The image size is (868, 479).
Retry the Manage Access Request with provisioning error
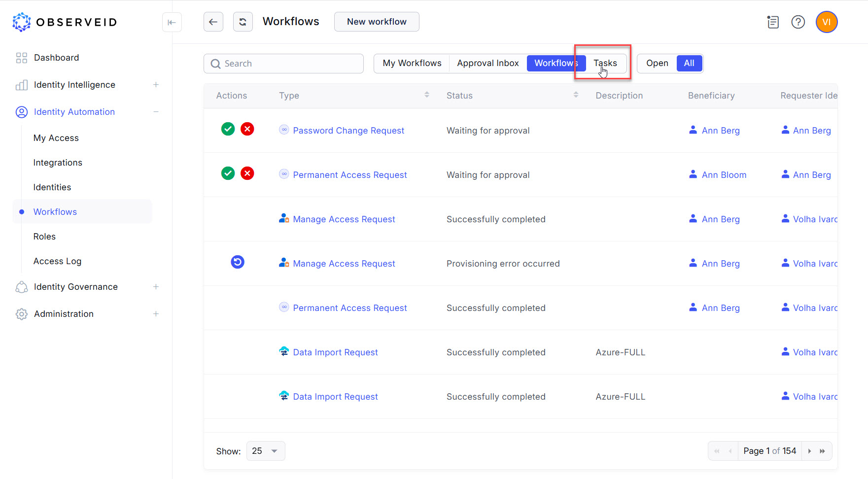point(238,262)
